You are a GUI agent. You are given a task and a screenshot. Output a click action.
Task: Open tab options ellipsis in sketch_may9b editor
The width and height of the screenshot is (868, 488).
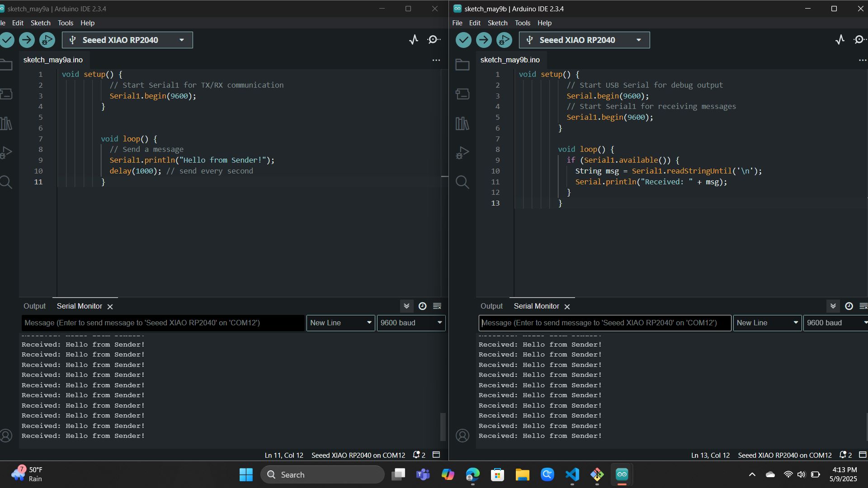pos(863,60)
